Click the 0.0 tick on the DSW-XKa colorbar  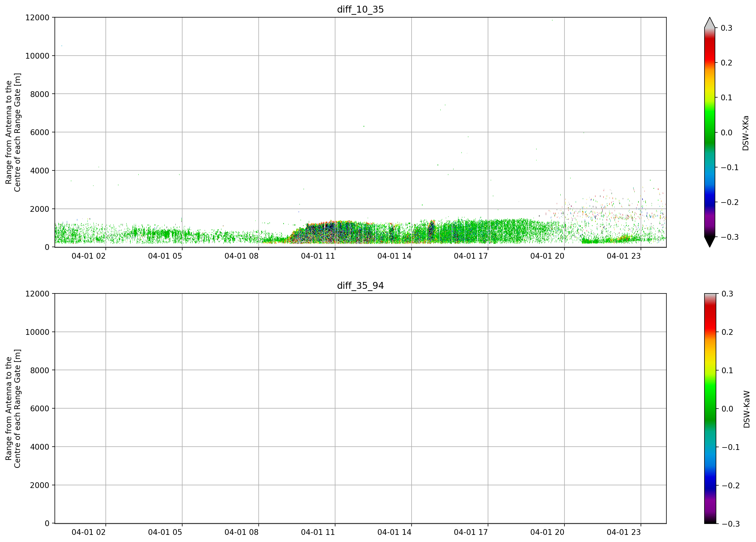pos(726,133)
